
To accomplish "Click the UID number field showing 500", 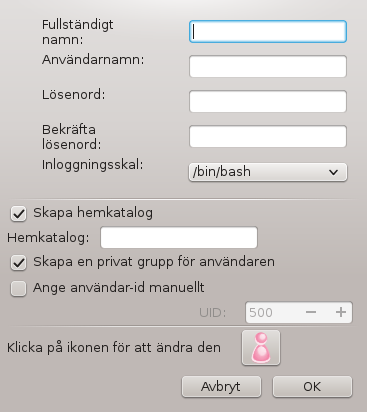I will 272,312.
